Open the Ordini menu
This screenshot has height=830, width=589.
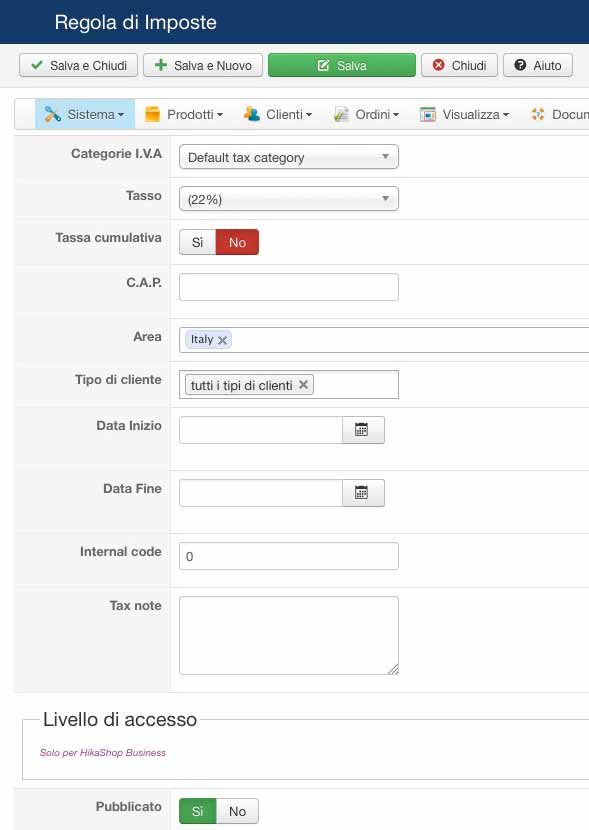coord(366,114)
